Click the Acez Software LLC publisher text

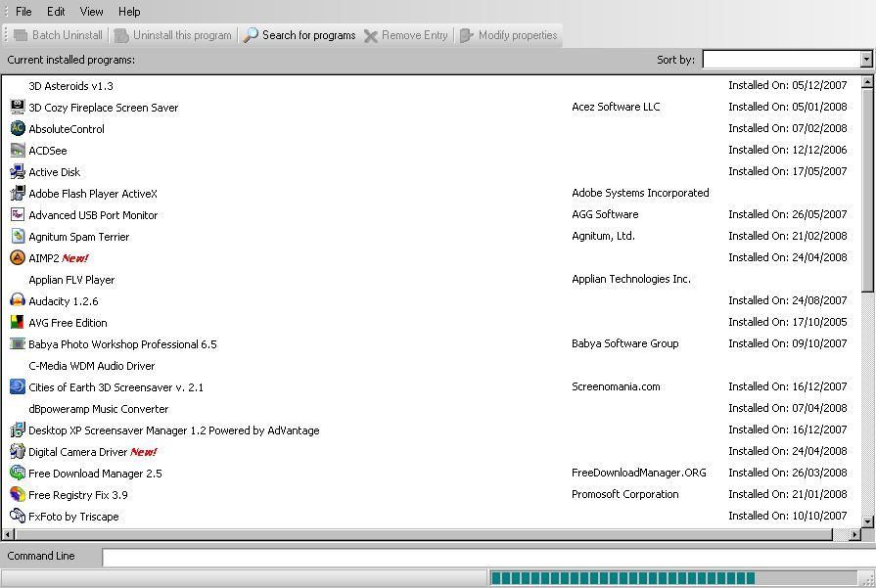click(616, 107)
